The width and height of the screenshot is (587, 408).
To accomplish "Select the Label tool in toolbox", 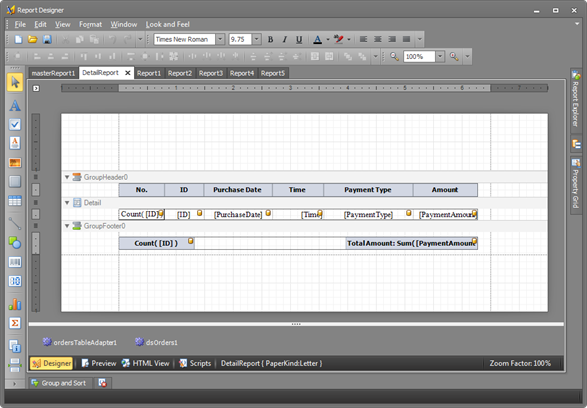I will click(x=15, y=106).
